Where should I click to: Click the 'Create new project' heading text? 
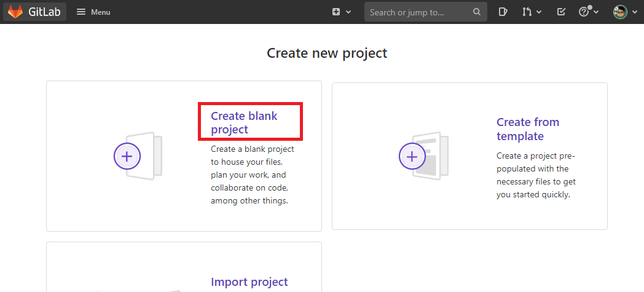point(327,53)
